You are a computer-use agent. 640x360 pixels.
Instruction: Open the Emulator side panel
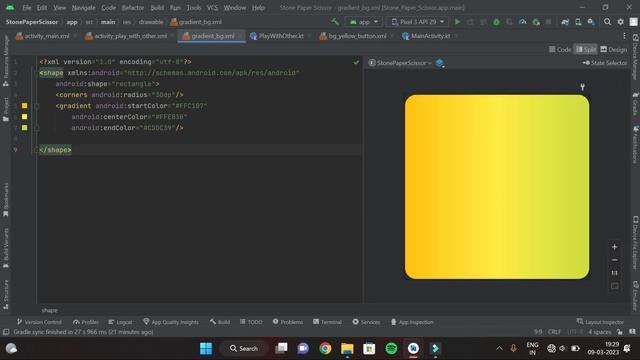(635, 296)
